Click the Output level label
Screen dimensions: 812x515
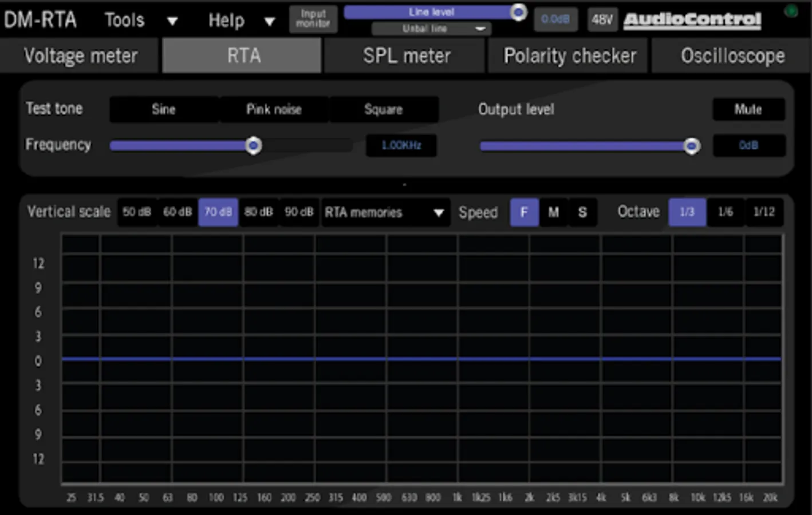tap(516, 109)
